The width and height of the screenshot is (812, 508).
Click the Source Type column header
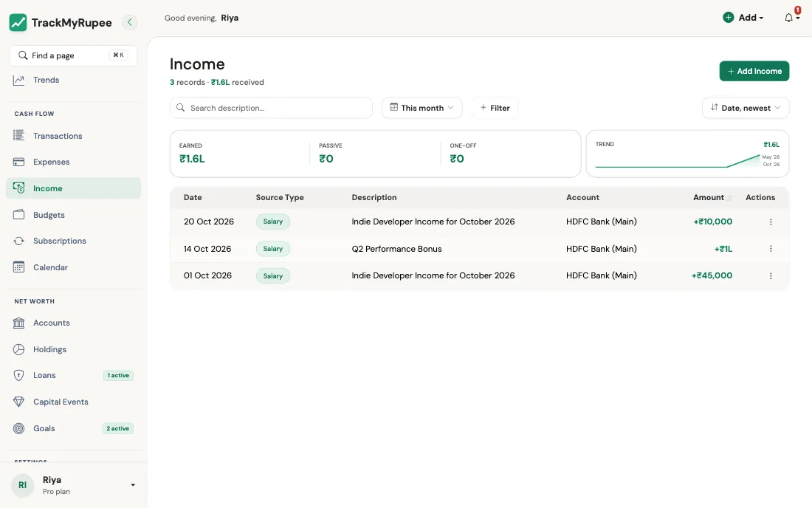click(280, 197)
